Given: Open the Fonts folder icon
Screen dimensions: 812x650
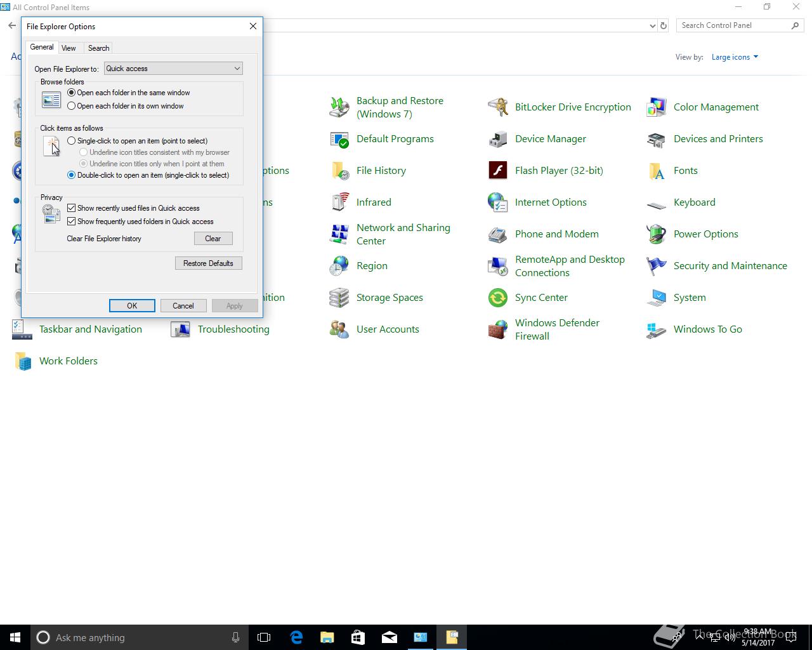Looking at the screenshot, I should point(657,171).
